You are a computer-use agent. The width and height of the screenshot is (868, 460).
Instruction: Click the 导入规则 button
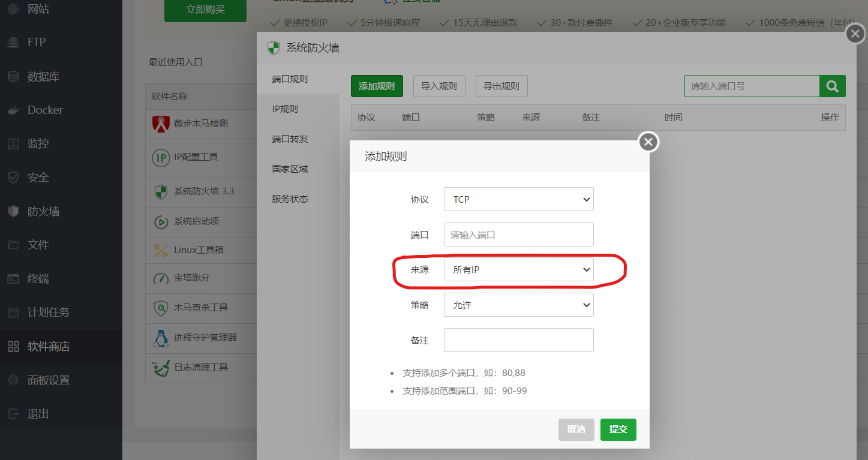coord(439,86)
